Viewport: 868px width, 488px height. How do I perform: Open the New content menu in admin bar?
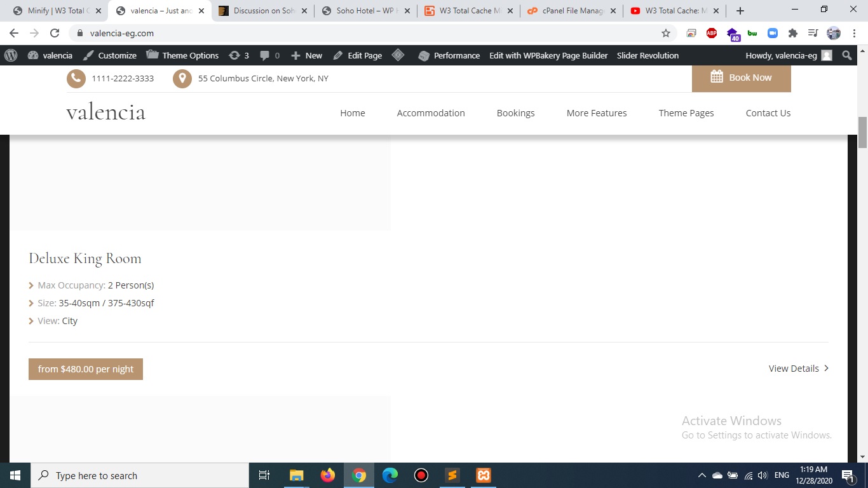point(306,55)
